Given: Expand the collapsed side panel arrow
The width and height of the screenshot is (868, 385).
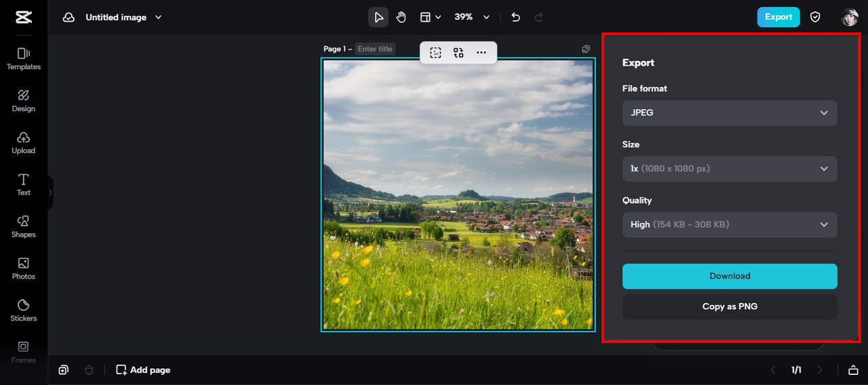Looking at the screenshot, I should (50, 192).
